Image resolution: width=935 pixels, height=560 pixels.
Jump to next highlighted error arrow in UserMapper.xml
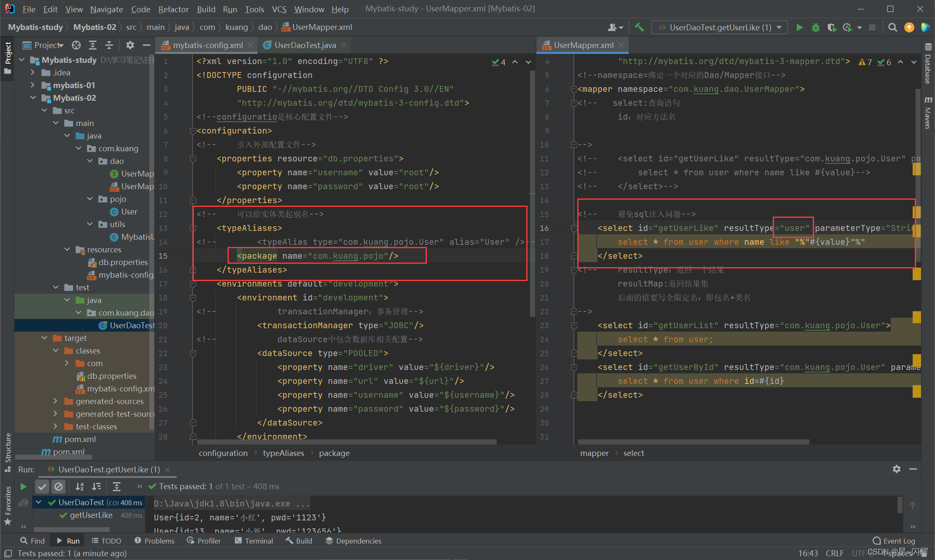click(914, 62)
